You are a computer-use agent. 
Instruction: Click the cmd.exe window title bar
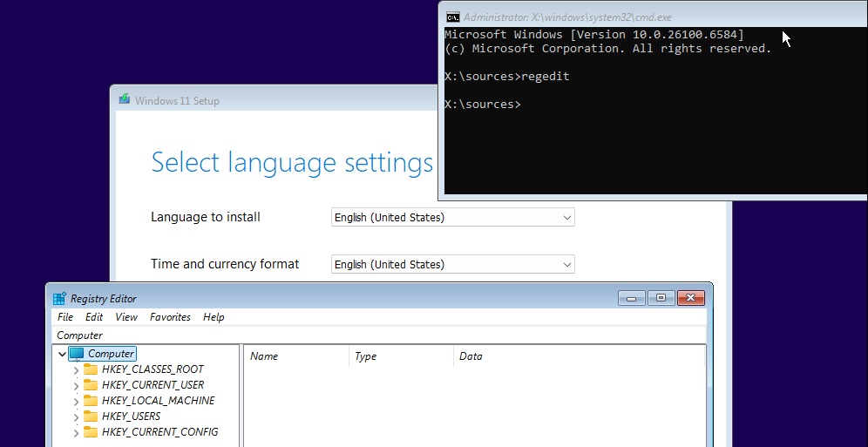pyautogui.click(x=654, y=17)
